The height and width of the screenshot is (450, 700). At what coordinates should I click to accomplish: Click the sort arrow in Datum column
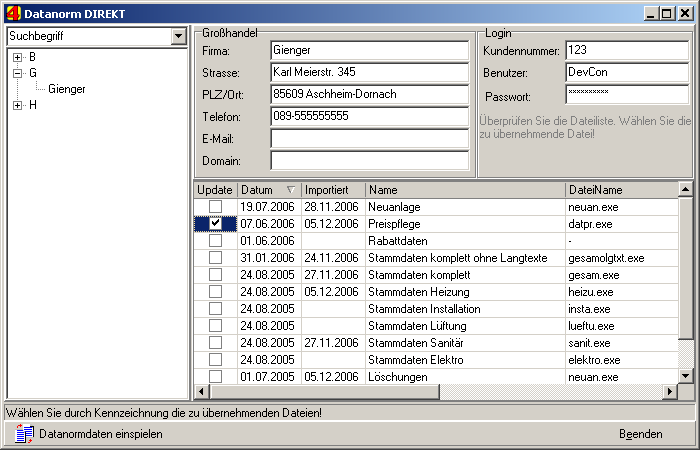point(291,190)
